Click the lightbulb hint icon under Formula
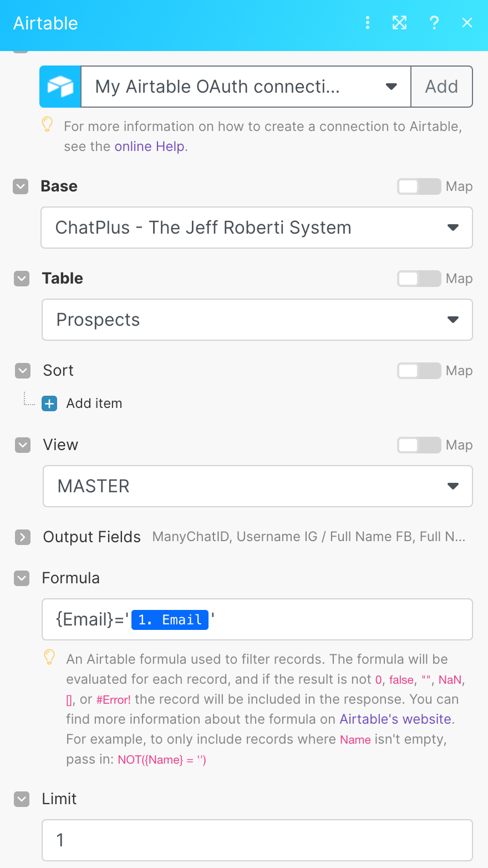Viewport: 488px width, 868px height. coord(49,658)
